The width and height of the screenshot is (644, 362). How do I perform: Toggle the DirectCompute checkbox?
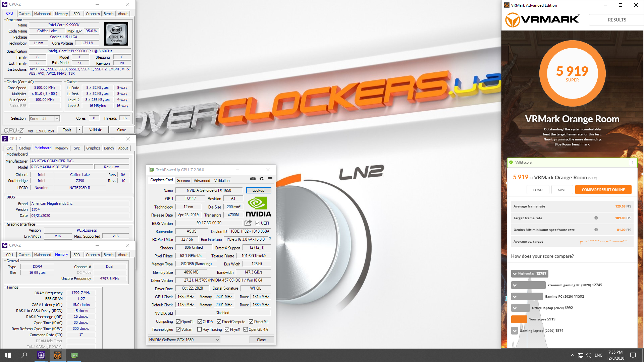[x=219, y=322]
